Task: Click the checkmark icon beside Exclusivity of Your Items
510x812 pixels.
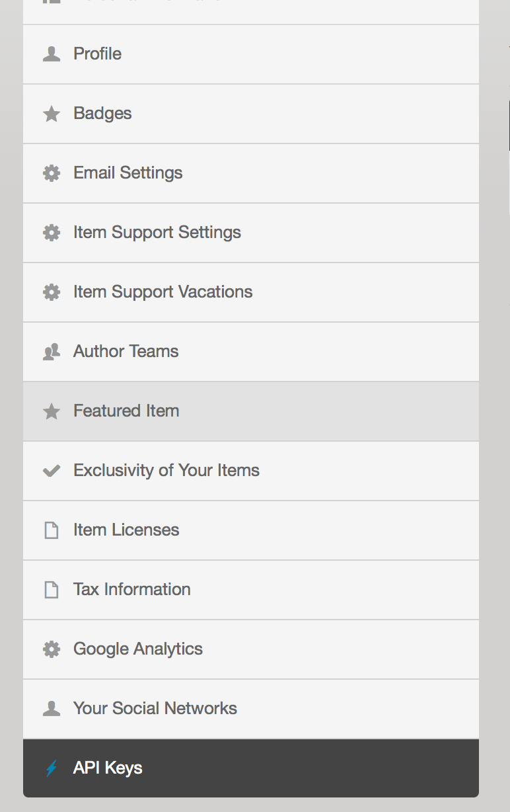Action: tap(52, 471)
